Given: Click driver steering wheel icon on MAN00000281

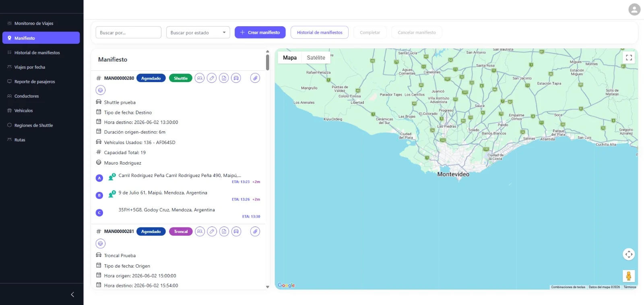Looking at the screenshot, I should [101, 243].
